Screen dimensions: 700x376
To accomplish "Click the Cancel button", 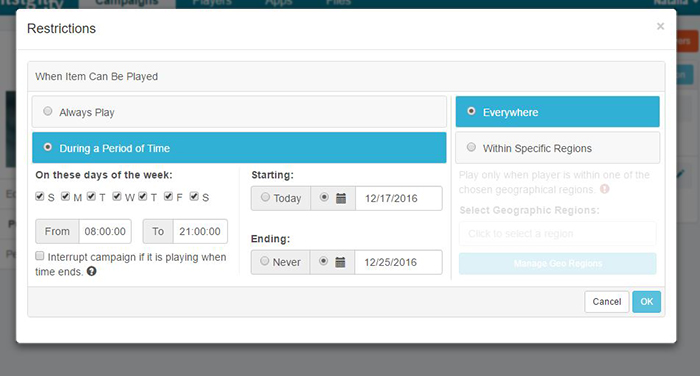I will point(607,302).
